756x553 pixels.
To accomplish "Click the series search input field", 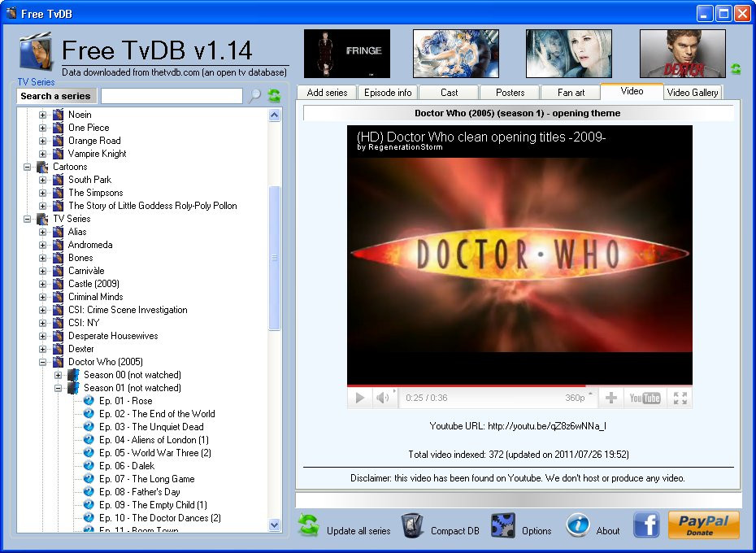I will [172, 95].
